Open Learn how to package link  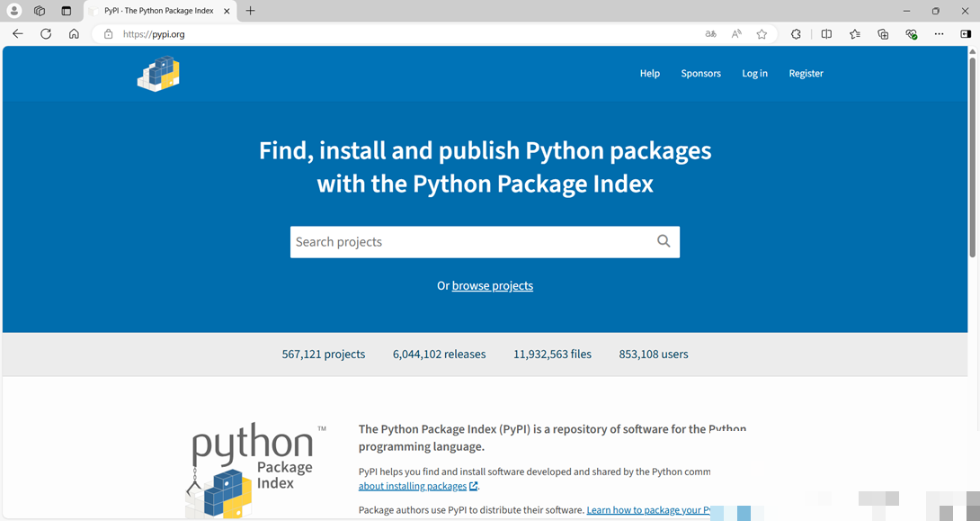649,510
